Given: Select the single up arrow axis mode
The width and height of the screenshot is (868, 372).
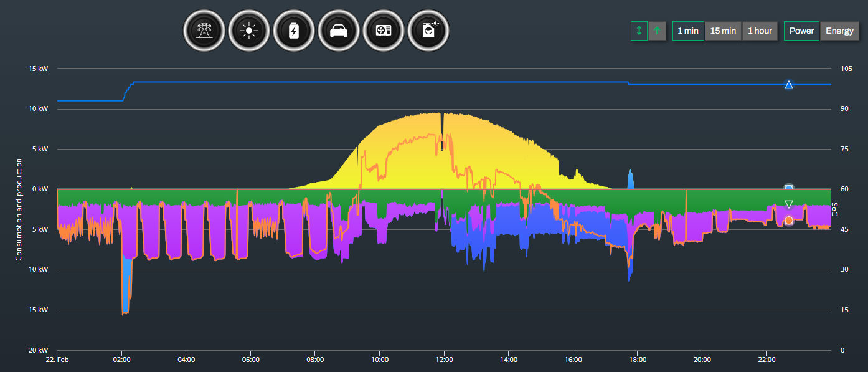Looking at the screenshot, I should click(x=657, y=31).
